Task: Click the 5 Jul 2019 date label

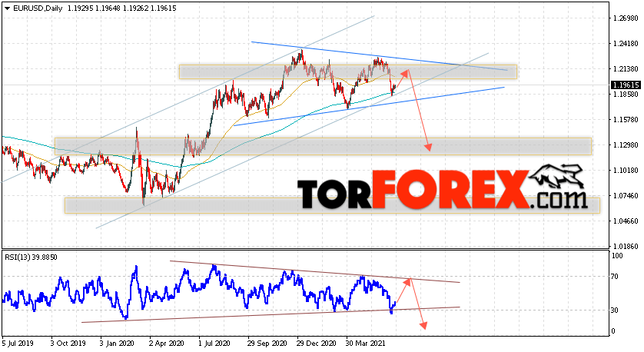Action: pos(18,344)
